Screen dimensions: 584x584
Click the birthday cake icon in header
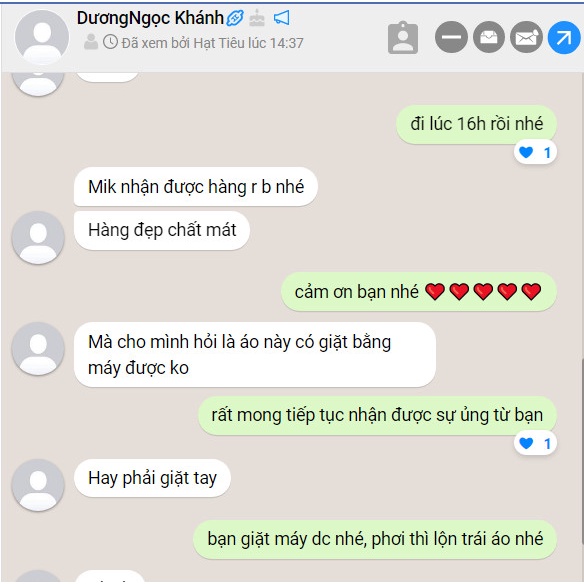(x=257, y=18)
